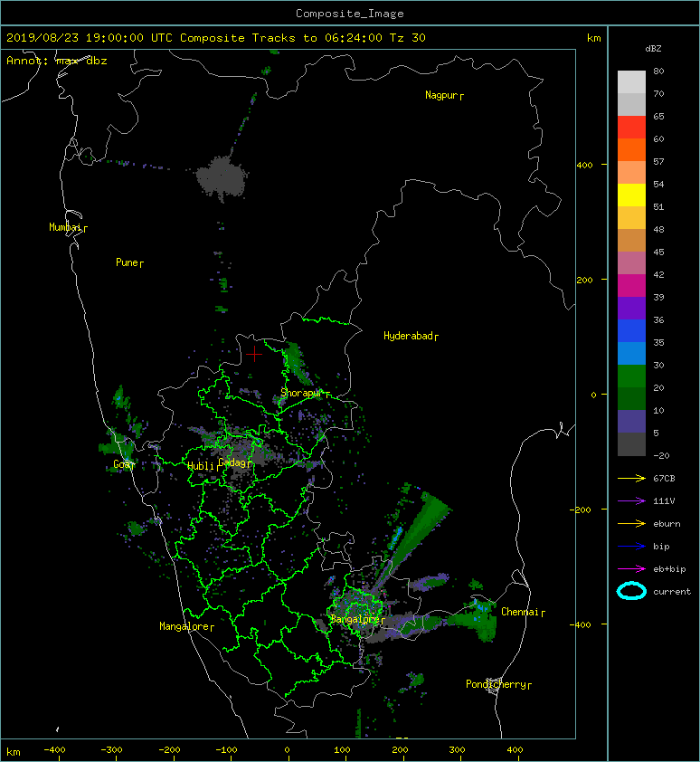
Task: Click the red cross radar marker
Action: [x=254, y=354]
